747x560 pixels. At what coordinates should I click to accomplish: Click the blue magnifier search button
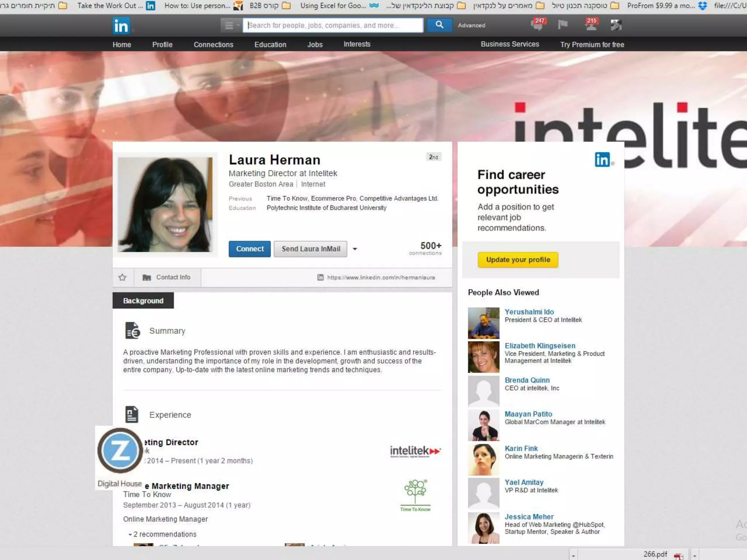440,25
